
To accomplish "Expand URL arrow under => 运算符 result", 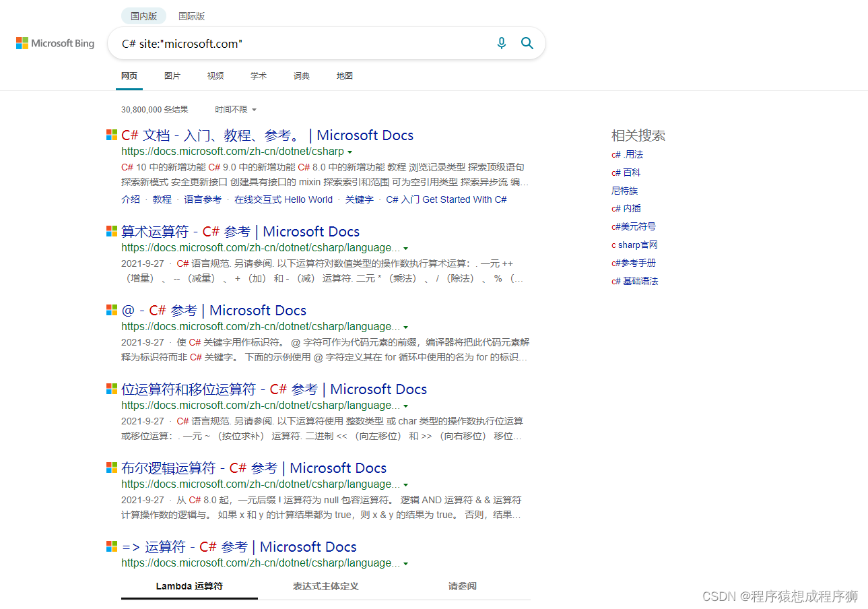I will (x=405, y=564).
